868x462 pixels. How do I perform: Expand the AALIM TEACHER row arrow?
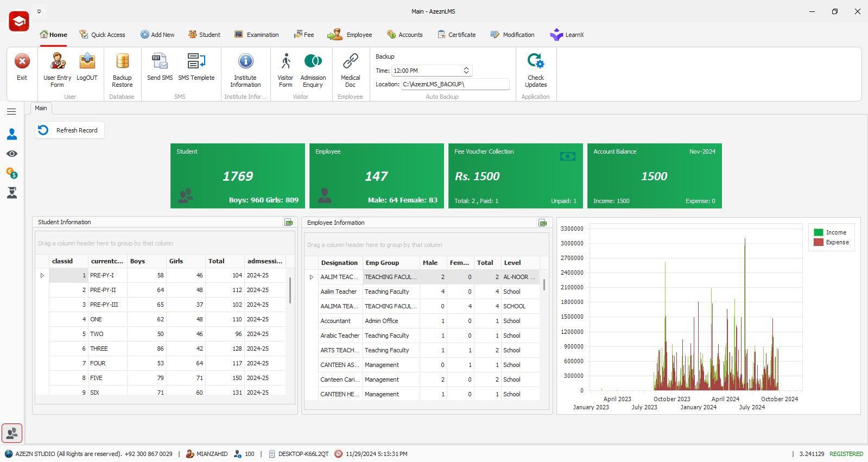(312, 277)
